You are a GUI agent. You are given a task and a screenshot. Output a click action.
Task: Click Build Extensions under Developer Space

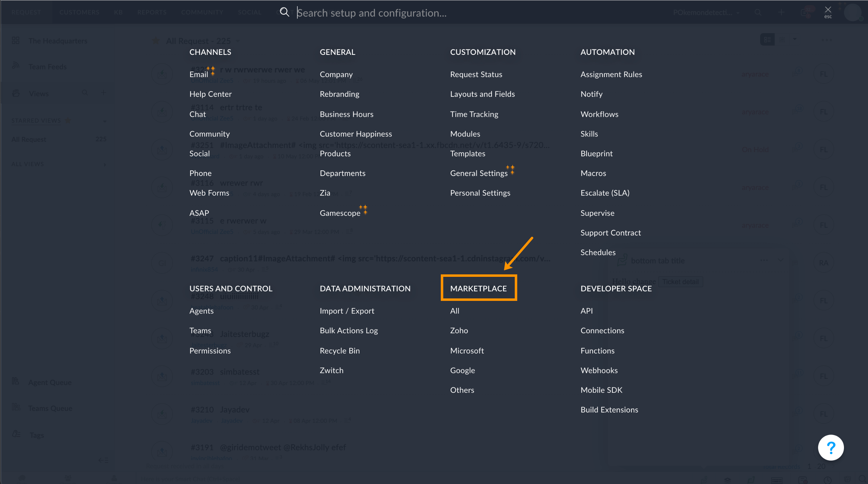[x=609, y=409]
